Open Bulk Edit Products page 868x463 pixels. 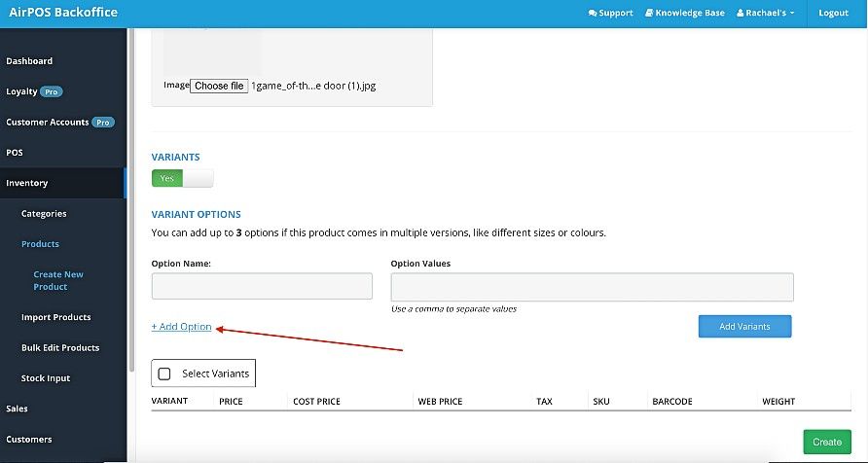coord(60,348)
